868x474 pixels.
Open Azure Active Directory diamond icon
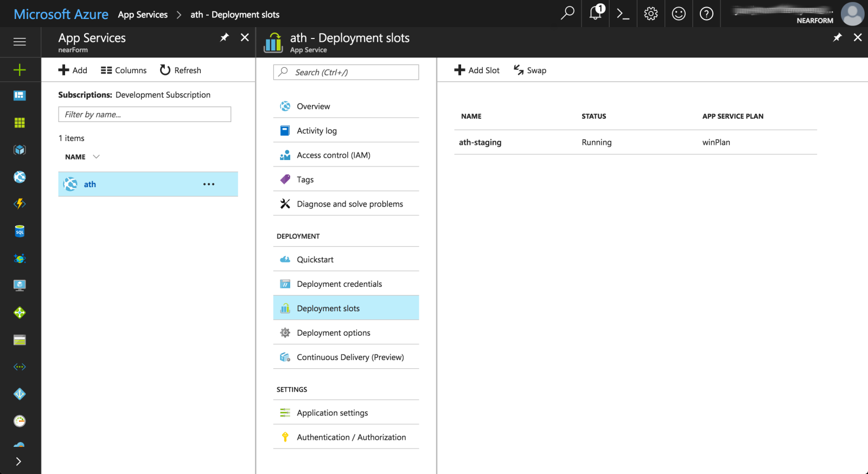click(20, 394)
